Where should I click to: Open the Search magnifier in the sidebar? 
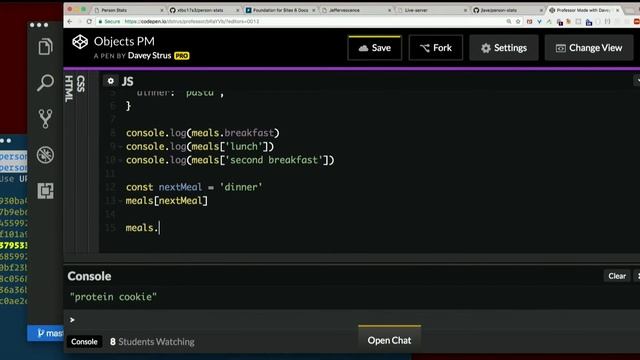45,83
